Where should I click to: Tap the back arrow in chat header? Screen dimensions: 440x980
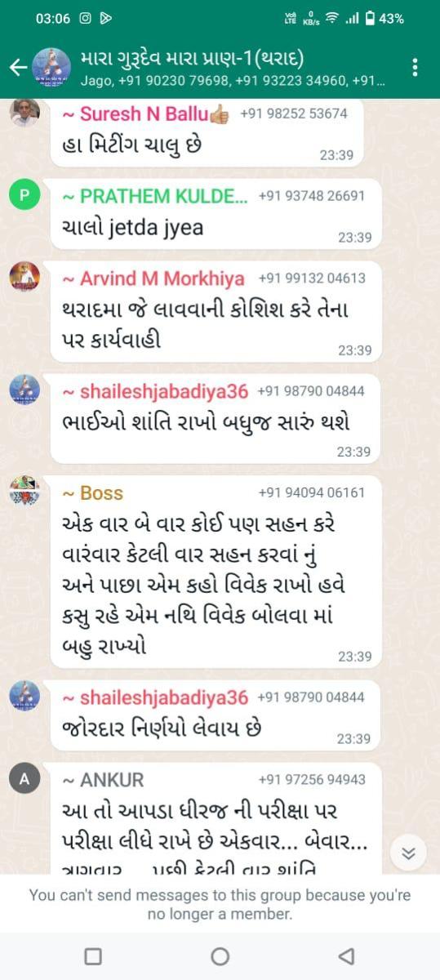(x=18, y=67)
